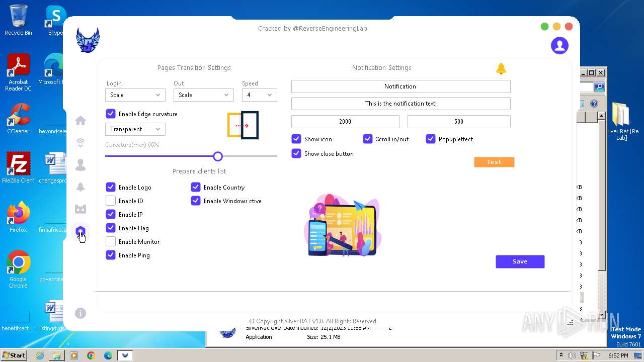Image resolution: width=644 pixels, height=362 pixels.
Task: Click the yellow window control dot
Action: pyautogui.click(x=556, y=27)
